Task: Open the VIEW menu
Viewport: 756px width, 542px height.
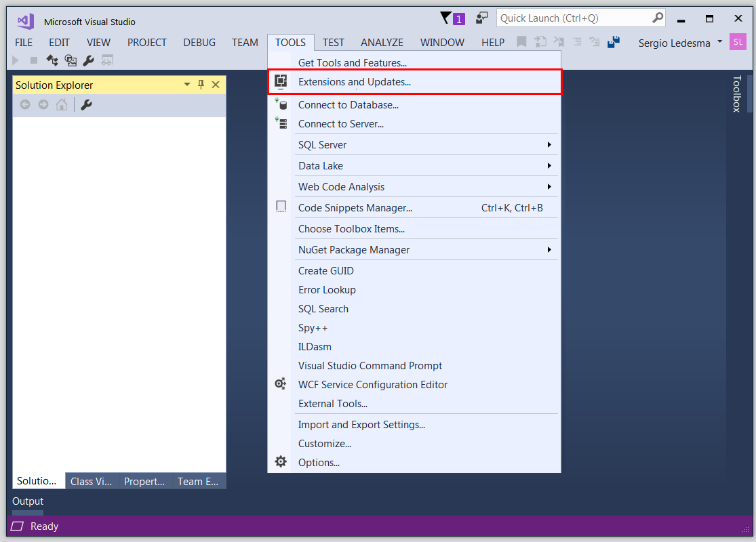Action: [x=98, y=43]
